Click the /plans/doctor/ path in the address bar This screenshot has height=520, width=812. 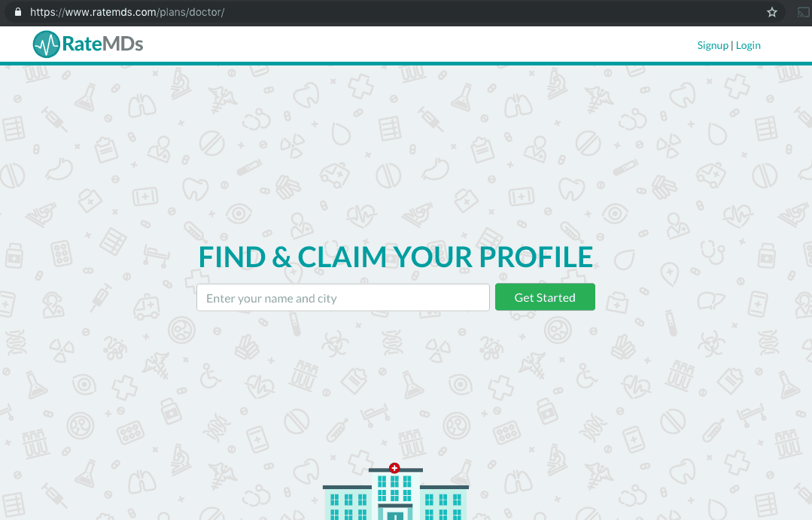tap(190, 12)
